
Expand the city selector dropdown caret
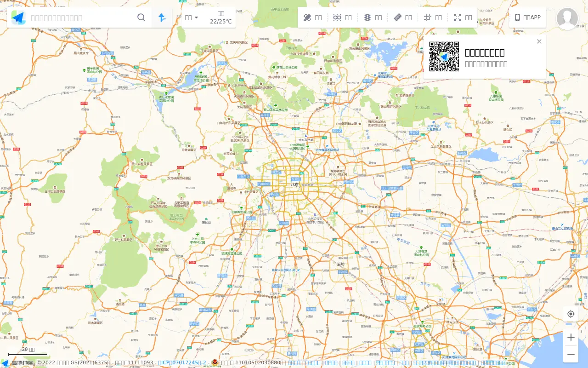pyautogui.click(x=197, y=17)
